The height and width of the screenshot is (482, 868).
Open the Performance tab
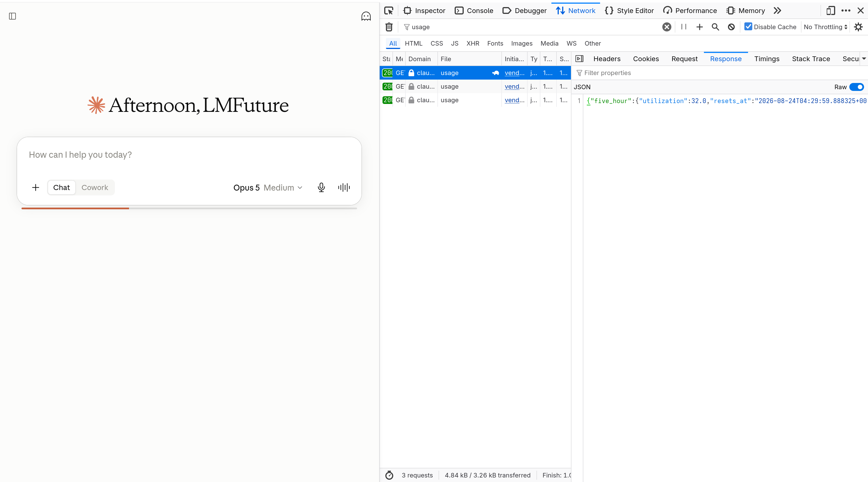(x=690, y=10)
